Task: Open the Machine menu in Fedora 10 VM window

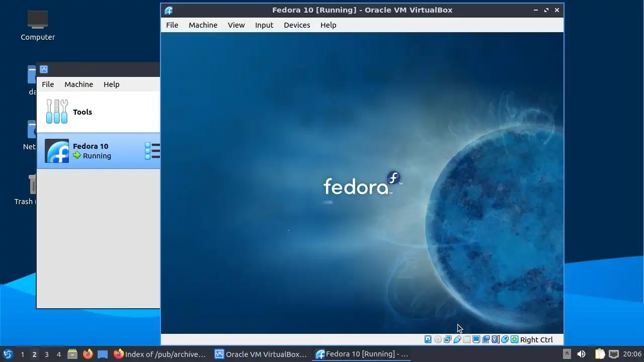Action: pyautogui.click(x=203, y=25)
